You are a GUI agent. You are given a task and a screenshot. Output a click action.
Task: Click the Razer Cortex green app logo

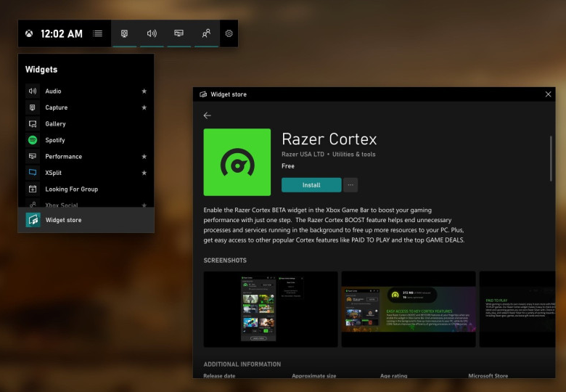[x=237, y=162]
